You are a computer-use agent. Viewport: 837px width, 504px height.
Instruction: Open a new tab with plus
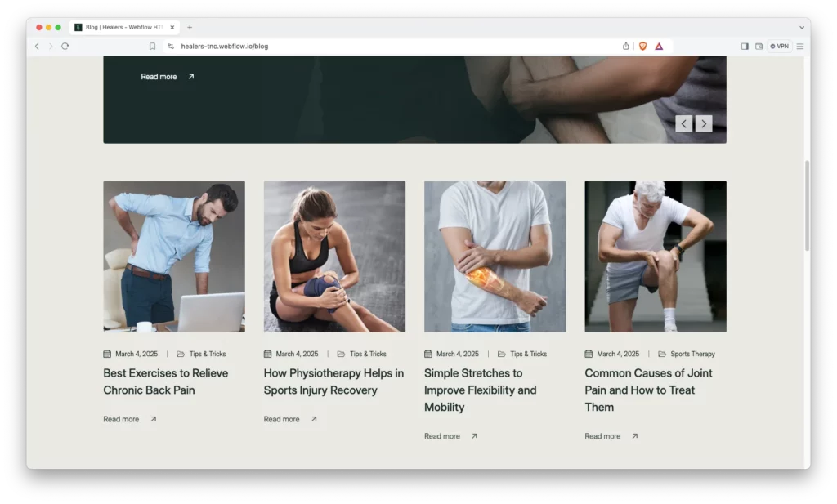click(x=190, y=27)
